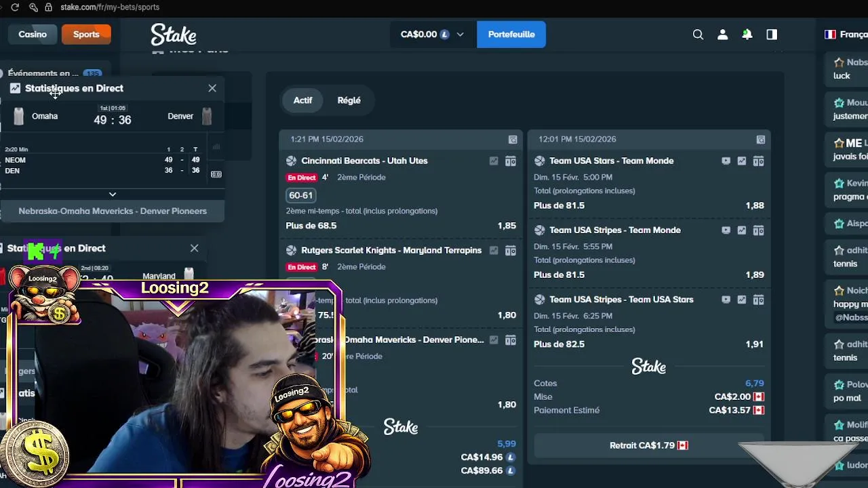Screen dimensions: 868x488
Task: Open live stream icon for Team USA Stars - Team Monde
Action: (x=726, y=161)
